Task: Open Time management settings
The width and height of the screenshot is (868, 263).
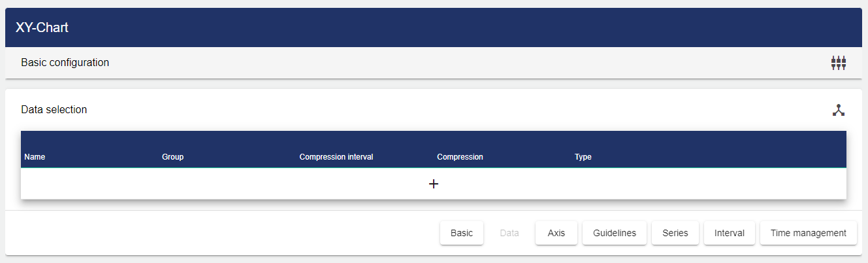Action: click(809, 233)
